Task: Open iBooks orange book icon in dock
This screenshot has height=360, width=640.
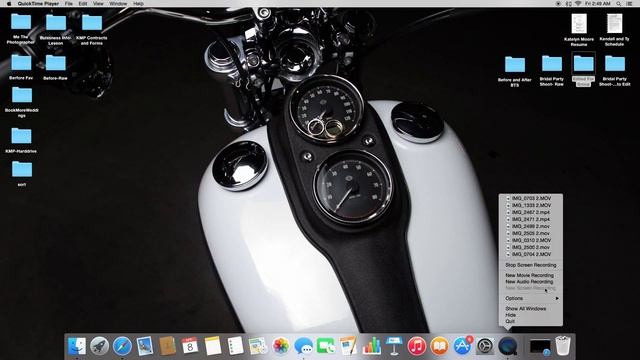Action: click(x=439, y=346)
